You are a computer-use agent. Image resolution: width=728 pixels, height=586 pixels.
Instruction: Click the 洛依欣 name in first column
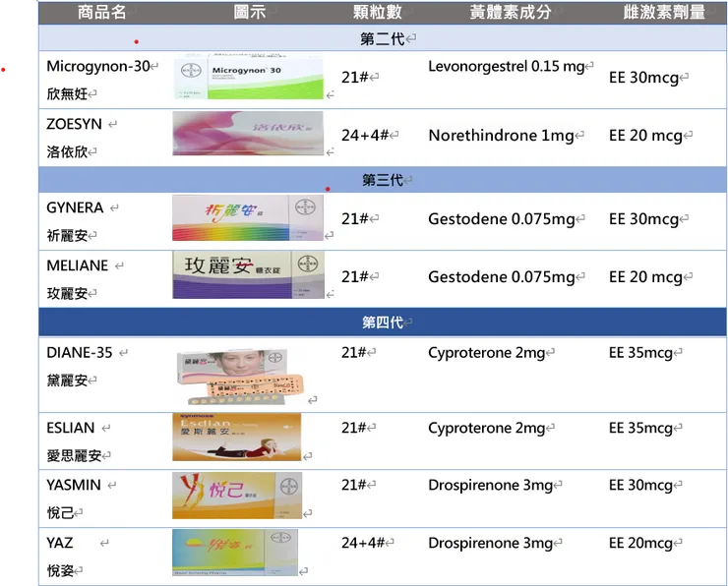[67, 151]
